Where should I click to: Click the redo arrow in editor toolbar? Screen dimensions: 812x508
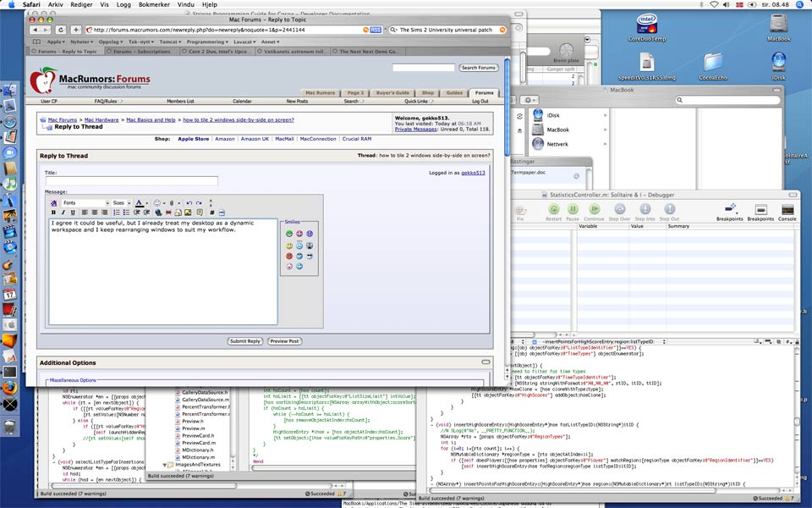199,203
